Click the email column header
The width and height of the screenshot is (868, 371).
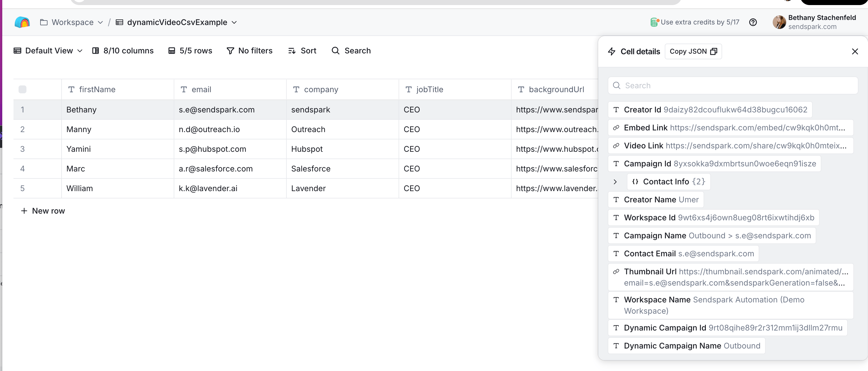(230, 89)
